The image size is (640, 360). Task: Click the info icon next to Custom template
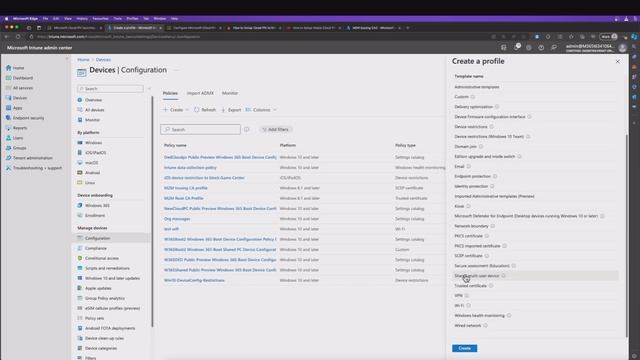[x=473, y=97]
